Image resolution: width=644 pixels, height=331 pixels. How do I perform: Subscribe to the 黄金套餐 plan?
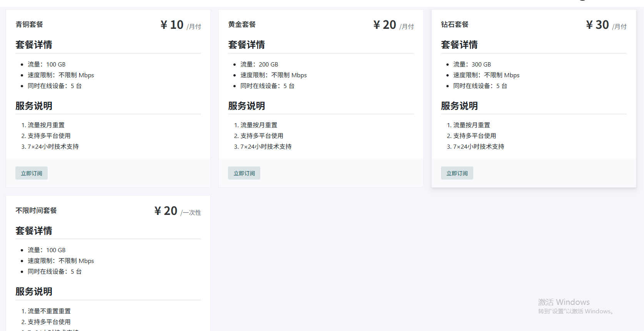click(244, 173)
